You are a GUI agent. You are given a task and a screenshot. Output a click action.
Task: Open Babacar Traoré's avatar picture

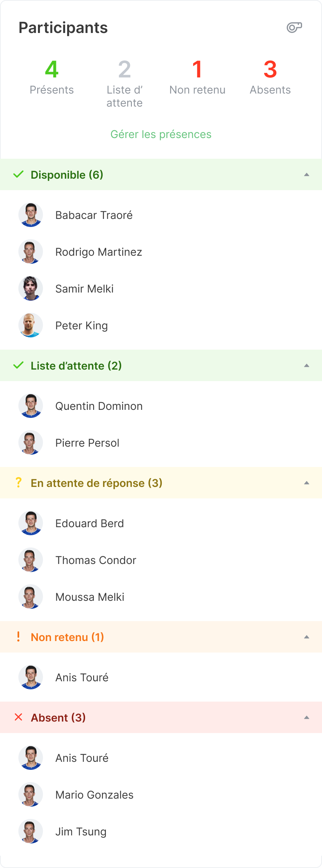[x=30, y=215]
